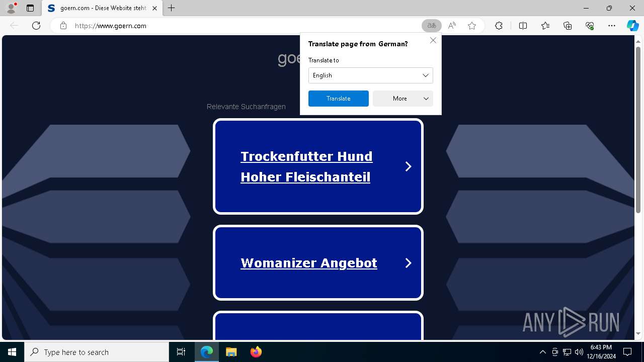Image resolution: width=644 pixels, height=362 pixels.
Task: Start Read aloud from address bar
Action: pyautogui.click(x=452, y=26)
